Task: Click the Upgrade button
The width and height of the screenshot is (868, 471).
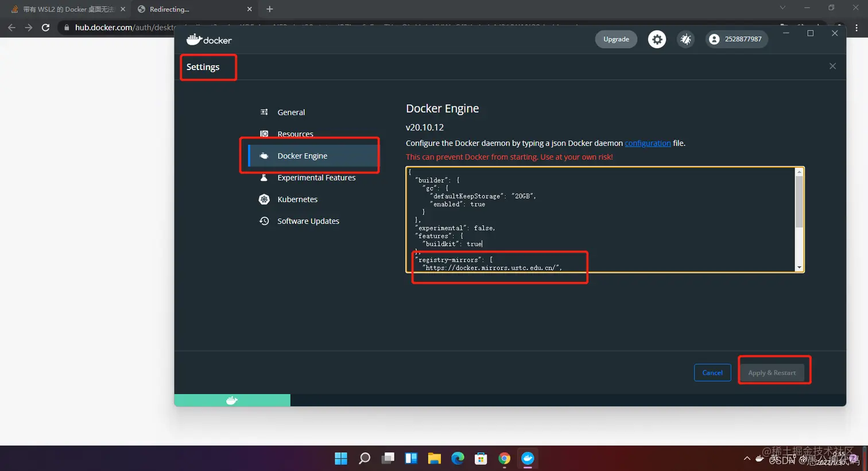Action: [616, 39]
